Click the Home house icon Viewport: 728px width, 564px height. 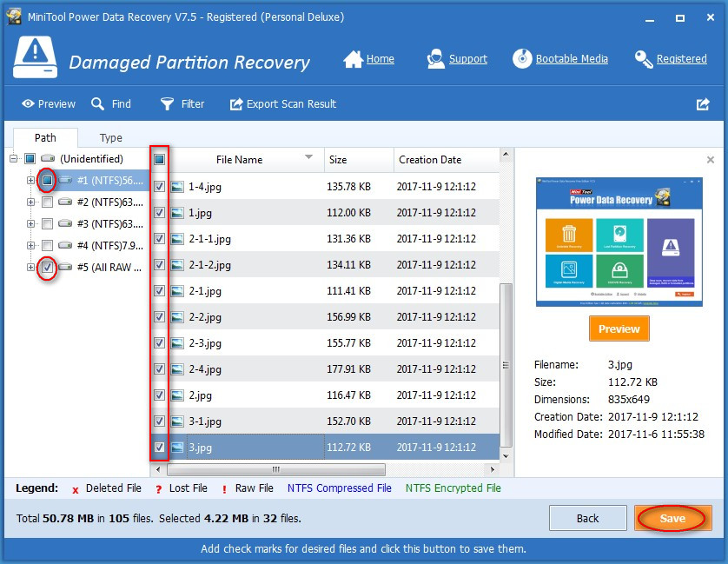coord(353,59)
